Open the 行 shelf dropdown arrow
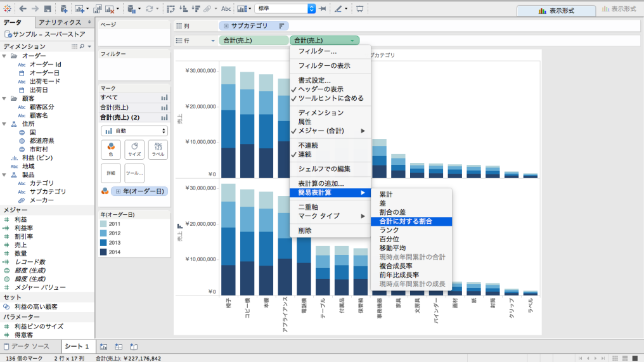 coord(213,41)
